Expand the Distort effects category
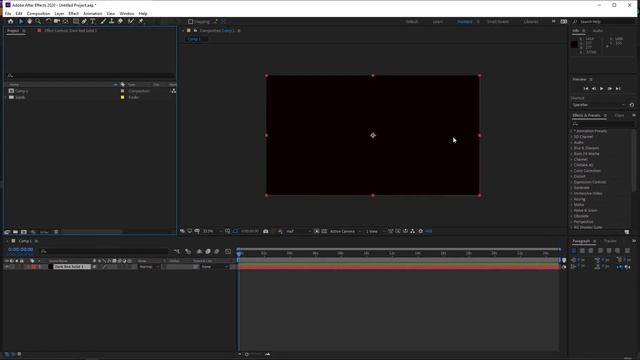The image size is (640, 360). coord(571,176)
